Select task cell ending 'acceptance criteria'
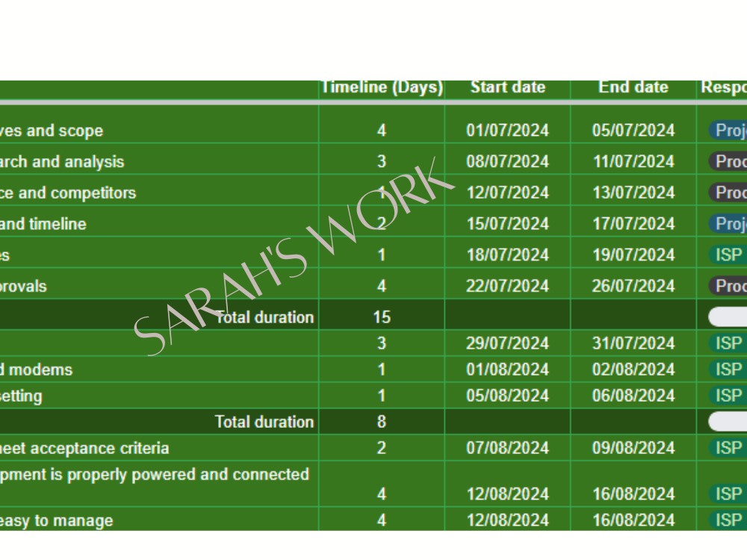The height and width of the screenshot is (560, 747). pyautogui.click(x=158, y=447)
